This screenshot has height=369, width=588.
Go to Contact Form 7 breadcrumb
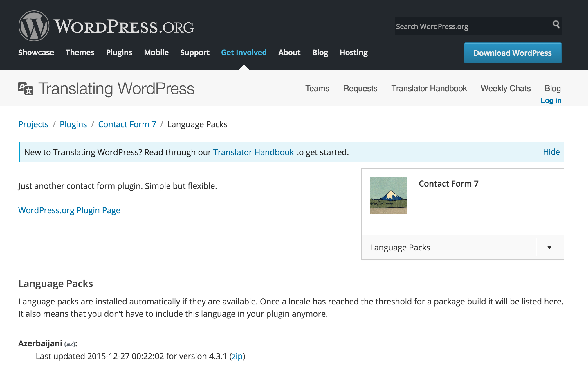point(127,124)
